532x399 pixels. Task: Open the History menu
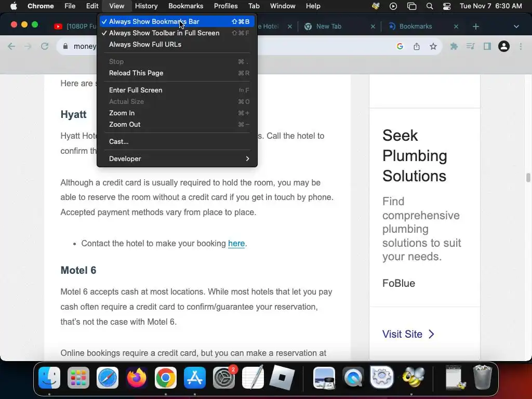click(146, 6)
